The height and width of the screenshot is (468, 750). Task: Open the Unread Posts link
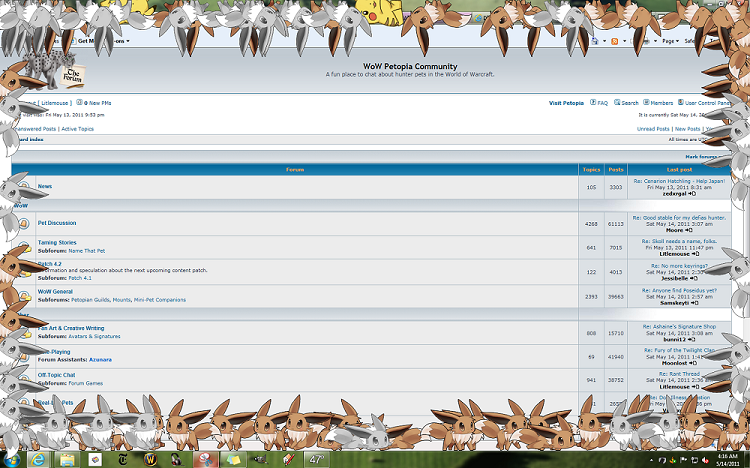(653, 129)
